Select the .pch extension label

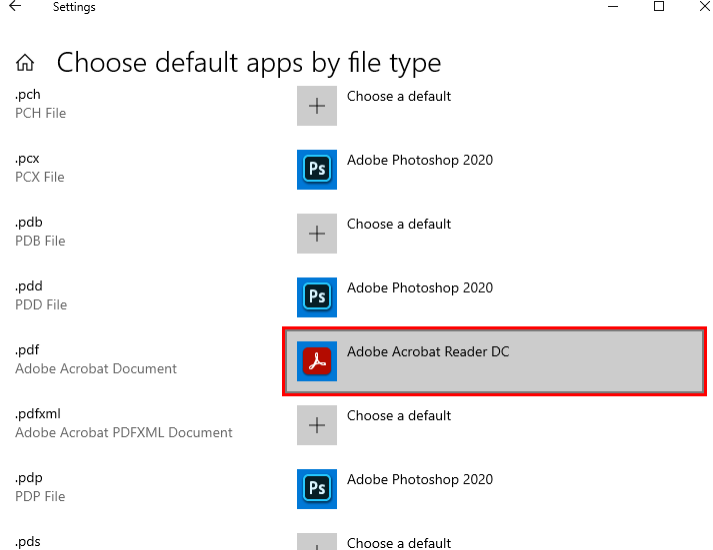click(28, 95)
